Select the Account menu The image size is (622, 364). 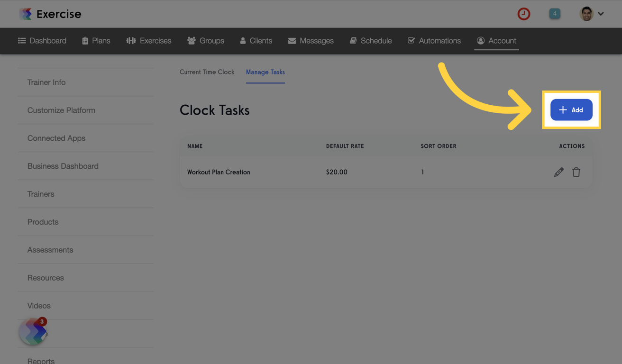tap(496, 41)
